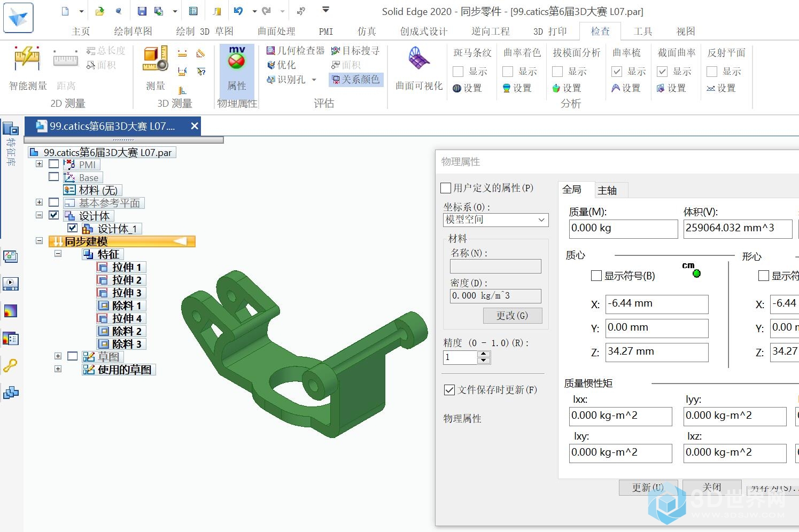Viewport: 799px width, 532px height.
Task: Increase 精度 value with up spinner
Action: tap(484, 354)
